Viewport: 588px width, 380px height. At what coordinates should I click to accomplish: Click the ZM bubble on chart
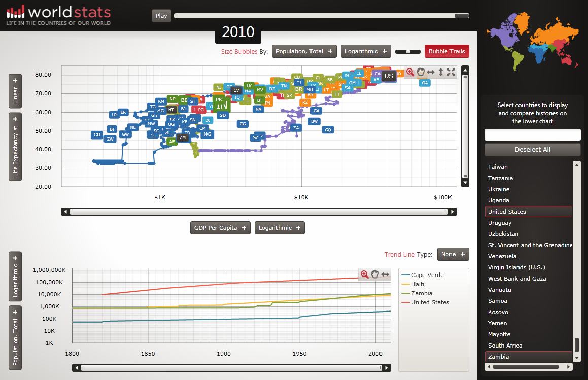(183, 137)
